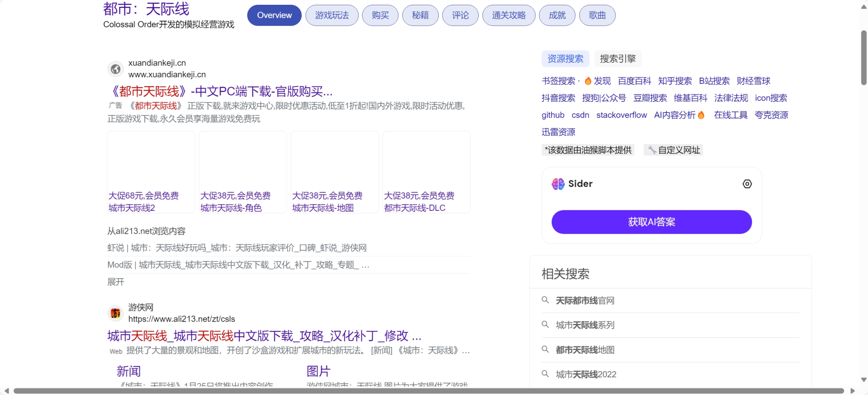Open Sider settings hexagon icon

(x=747, y=184)
